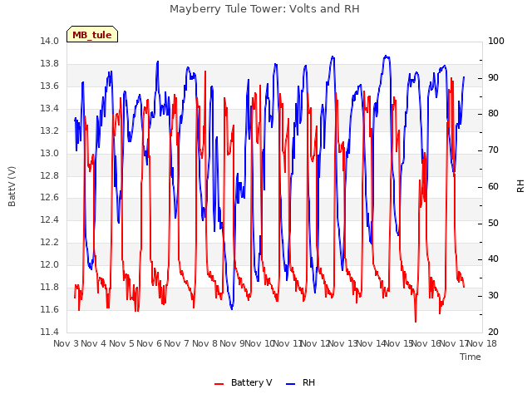Screen dimensions: 532x399
Task: Click the 90 RH tick label
Action: [x=493, y=77]
